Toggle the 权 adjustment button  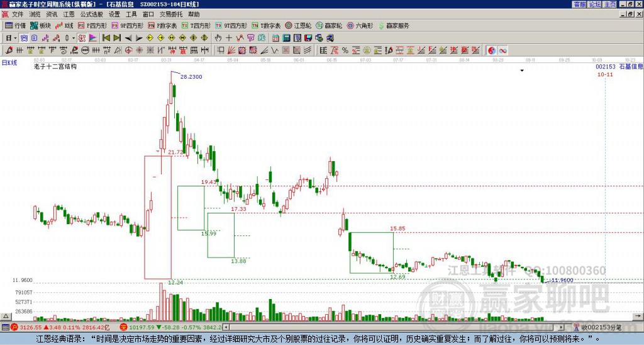coord(82,38)
